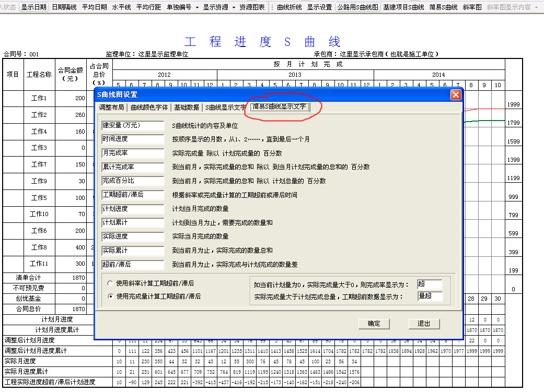The height and width of the screenshot is (392, 544).
Task: Click the 工作4 row name cell
Action: tap(39, 132)
